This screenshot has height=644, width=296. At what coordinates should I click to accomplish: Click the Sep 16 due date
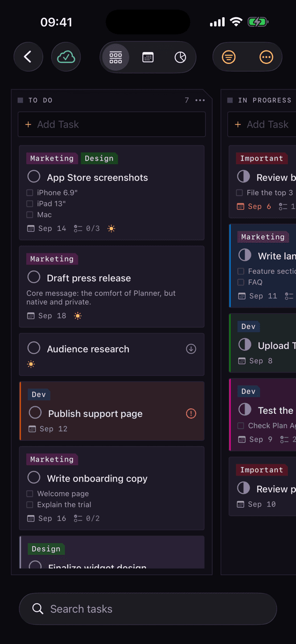click(x=47, y=518)
